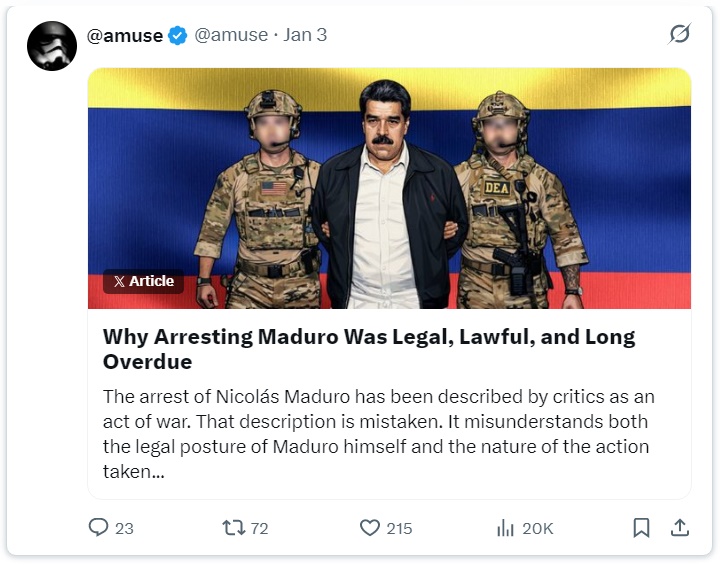The height and width of the screenshot is (565, 720).
Task: Open the stormtrooper profile avatar
Action: pos(52,46)
